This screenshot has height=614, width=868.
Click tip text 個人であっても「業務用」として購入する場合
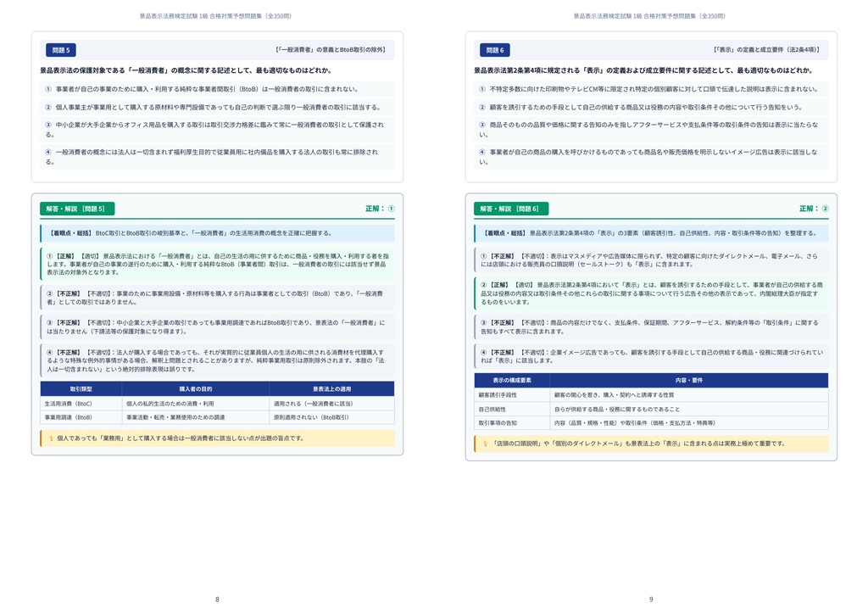(180, 438)
